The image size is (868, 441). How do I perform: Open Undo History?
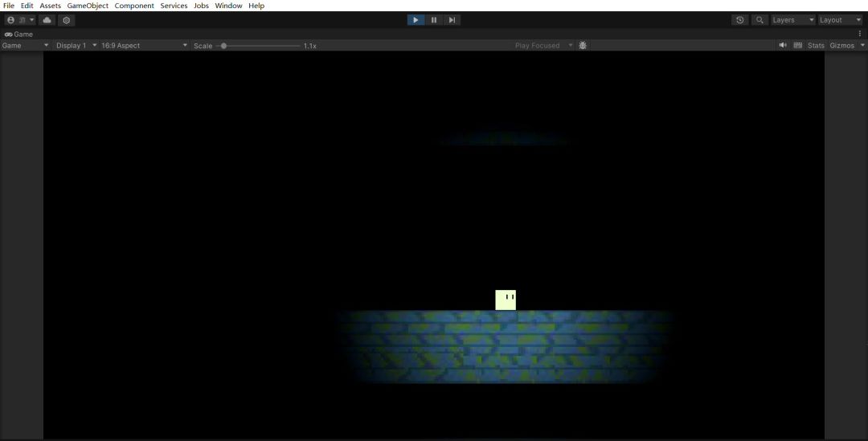740,20
